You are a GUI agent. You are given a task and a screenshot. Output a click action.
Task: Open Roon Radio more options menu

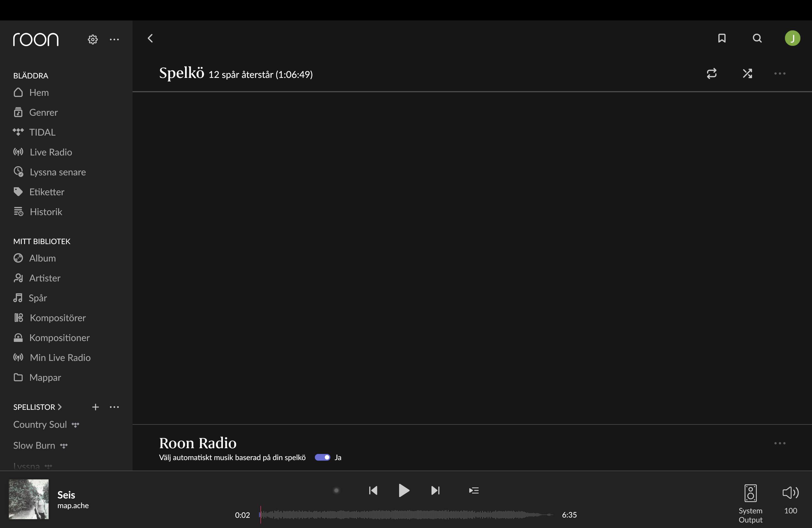780,443
